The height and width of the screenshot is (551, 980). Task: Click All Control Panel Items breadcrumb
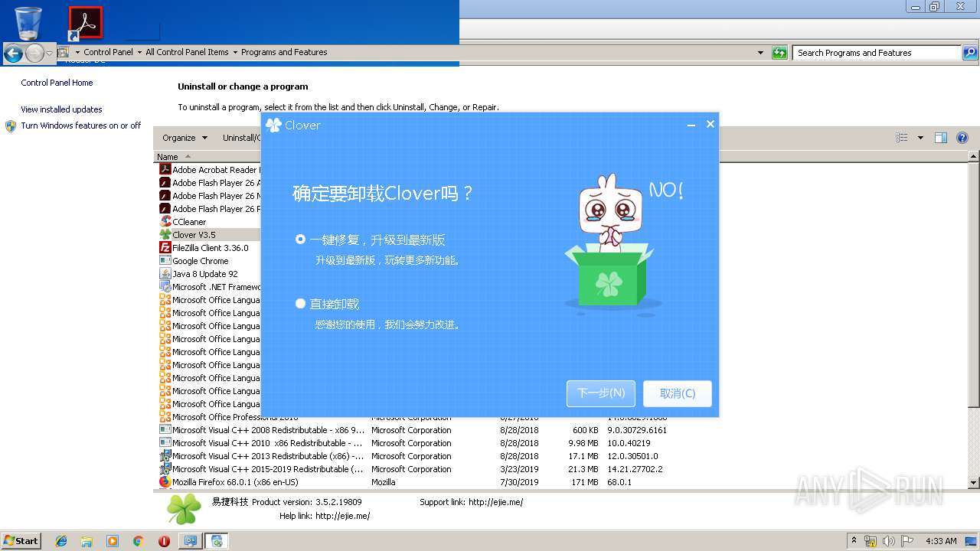click(x=187, y=52)
